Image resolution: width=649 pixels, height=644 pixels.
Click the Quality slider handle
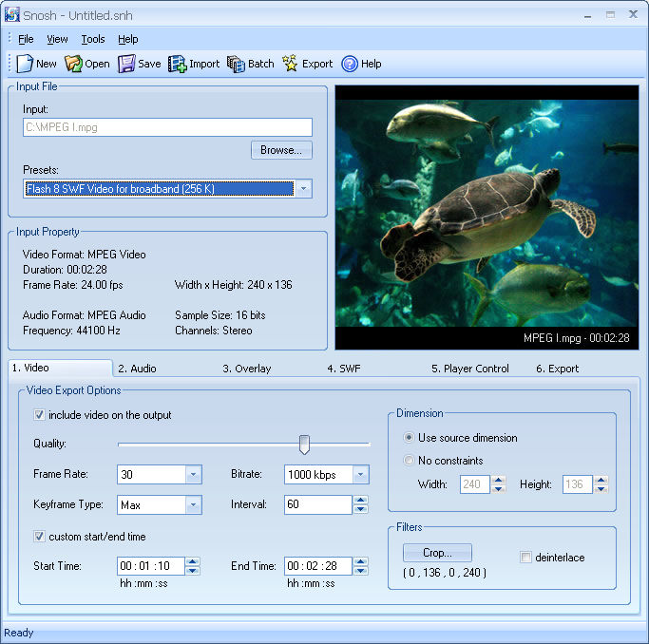pyautogui.click(x=304, y=444)
